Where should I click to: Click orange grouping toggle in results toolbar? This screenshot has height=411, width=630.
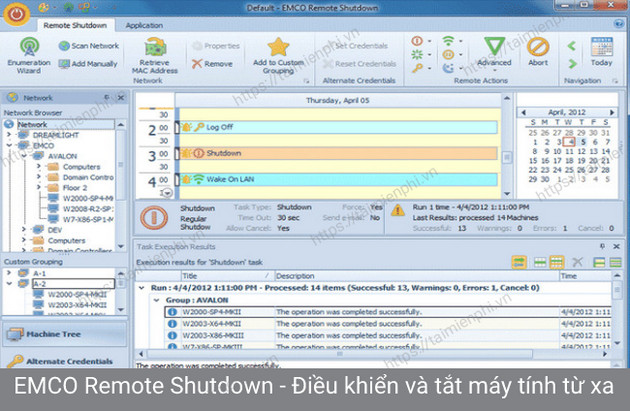point(519,262)
